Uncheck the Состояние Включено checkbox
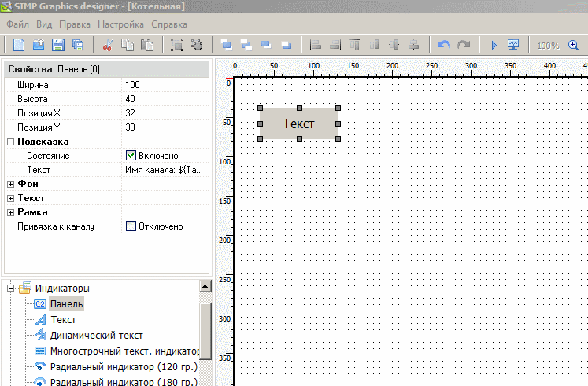The image size is (588, 386). coord(131,155)
